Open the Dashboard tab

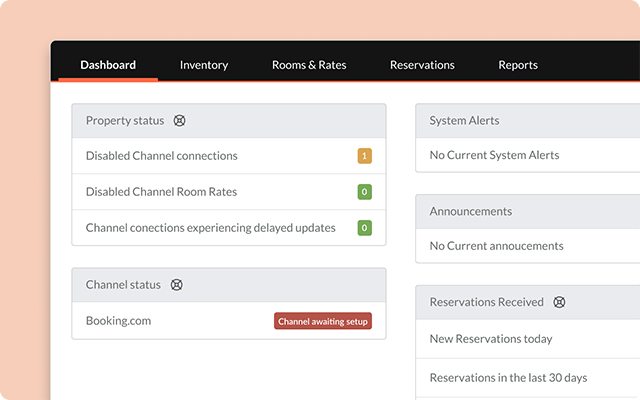[108, 65]
